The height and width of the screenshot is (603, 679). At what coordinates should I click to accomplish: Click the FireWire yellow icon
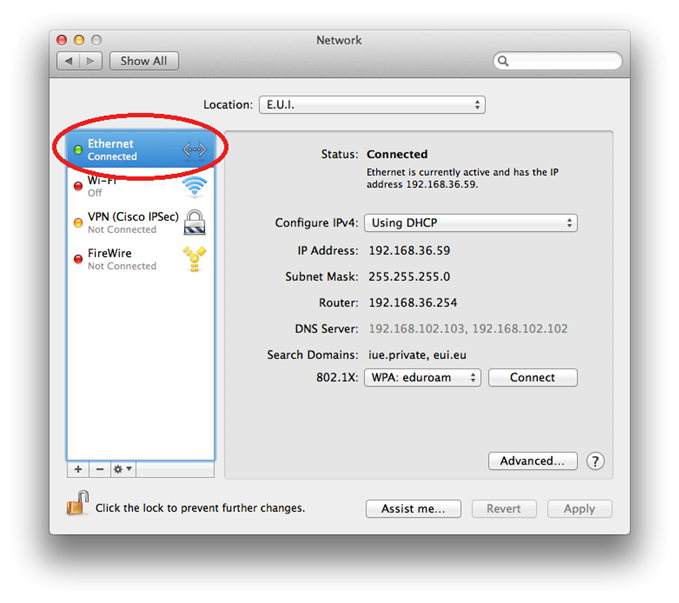tap(195, 259)
